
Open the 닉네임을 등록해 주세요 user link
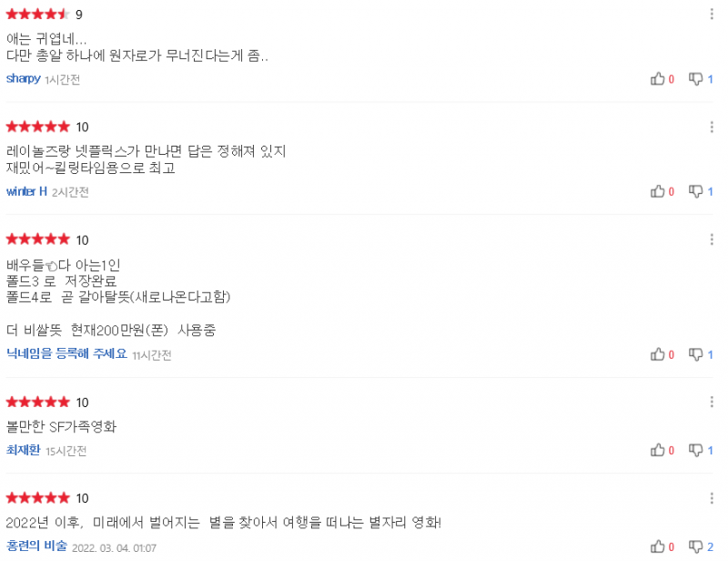pyautogui.click(x=66, y=353)
